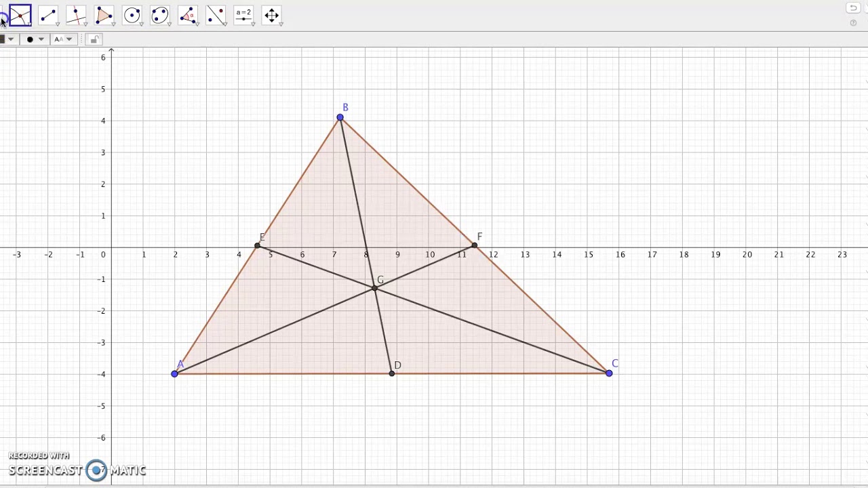This screenshot has width=868, height=488.
Task: Select the Circle with Center tool
Action: pyautogui.click(x=132, y=15)
